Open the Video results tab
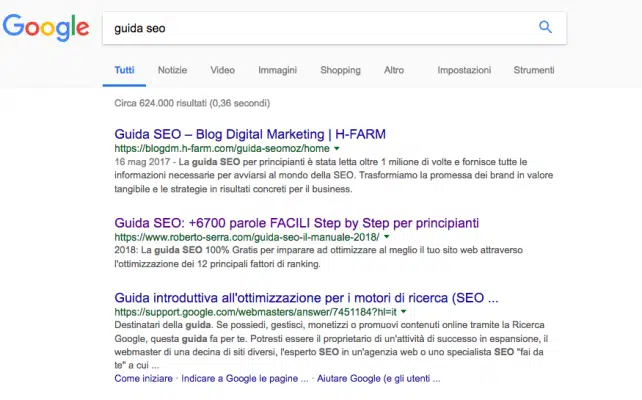This screenshot has width=642, height=400. 223,70
